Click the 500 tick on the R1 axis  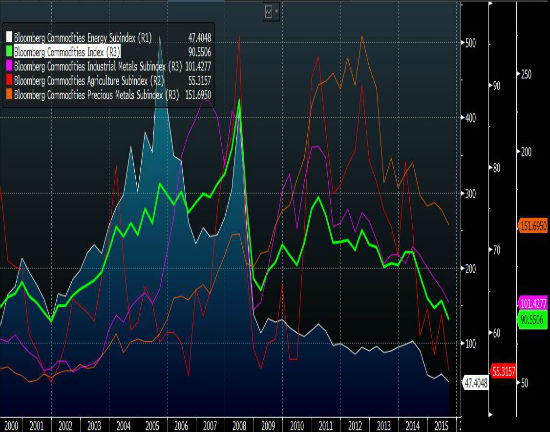click(469, 43)
